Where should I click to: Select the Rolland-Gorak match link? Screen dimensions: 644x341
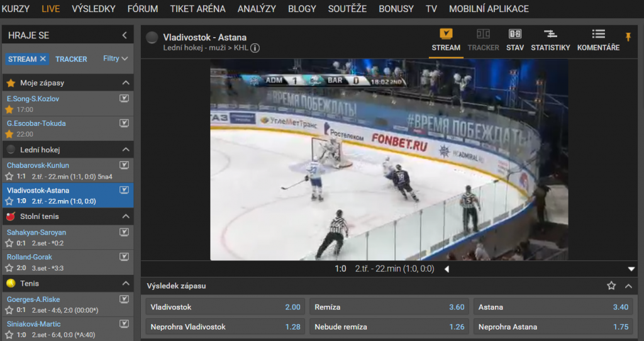(29, 257)
